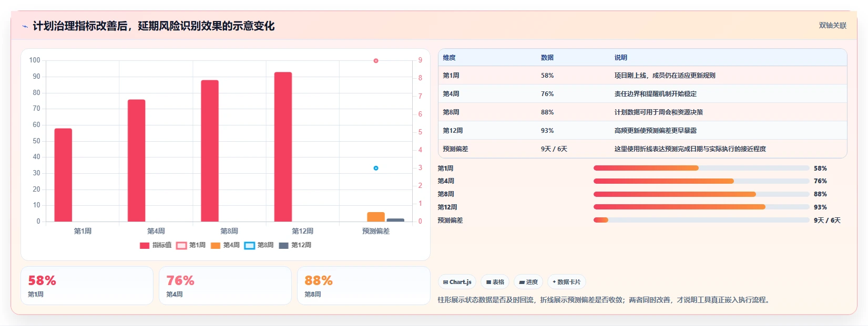Click the 58% progress bar for 第1周
Viewport: 868px width, 326px height.
(701, 168)
